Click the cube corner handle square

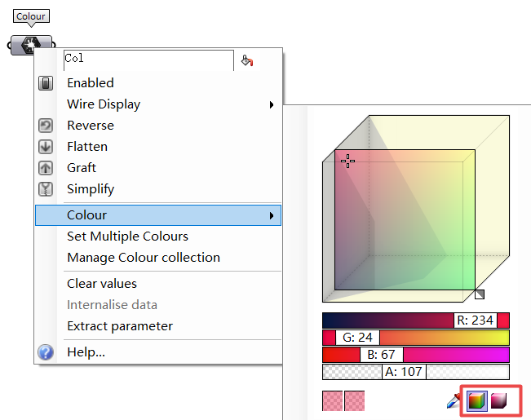pos(480,294)
